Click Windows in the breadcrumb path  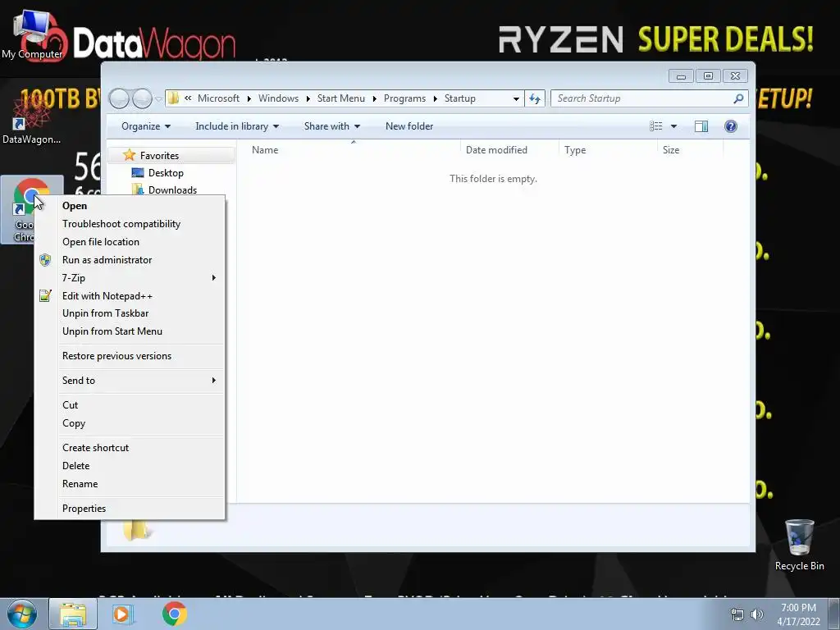pyautogui.click(x=278, y=98)
